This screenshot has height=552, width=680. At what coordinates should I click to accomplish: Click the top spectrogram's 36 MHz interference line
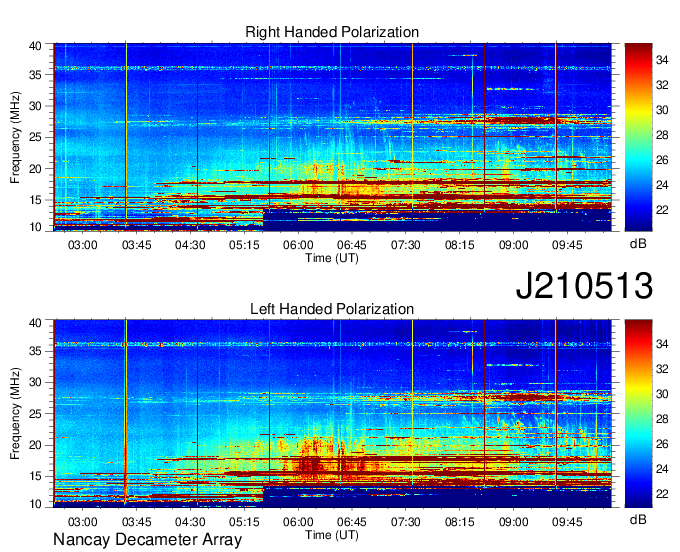[333, 68]
